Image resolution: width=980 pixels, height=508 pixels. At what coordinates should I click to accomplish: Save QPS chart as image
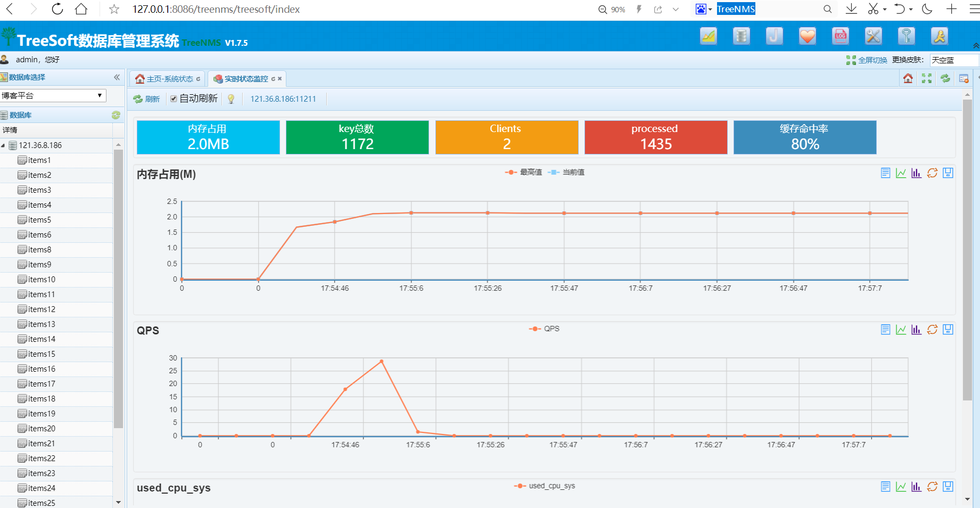[x=948, y=330]
